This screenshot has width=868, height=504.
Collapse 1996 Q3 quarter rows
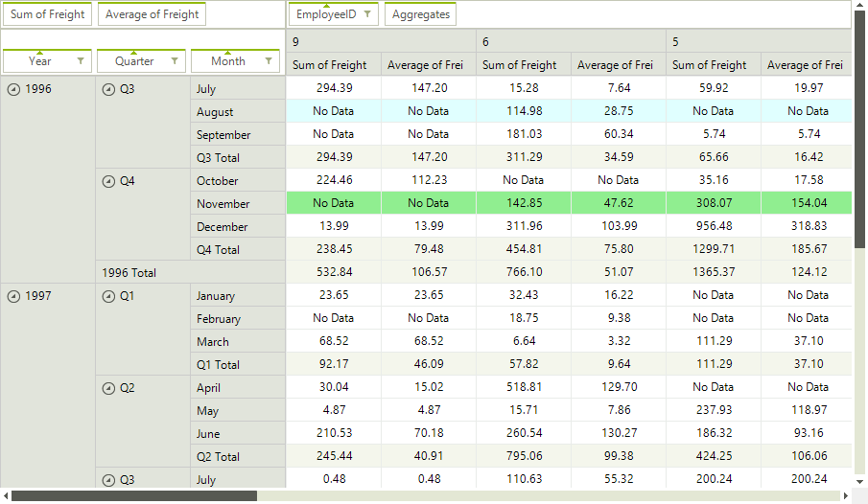(108, 89)
